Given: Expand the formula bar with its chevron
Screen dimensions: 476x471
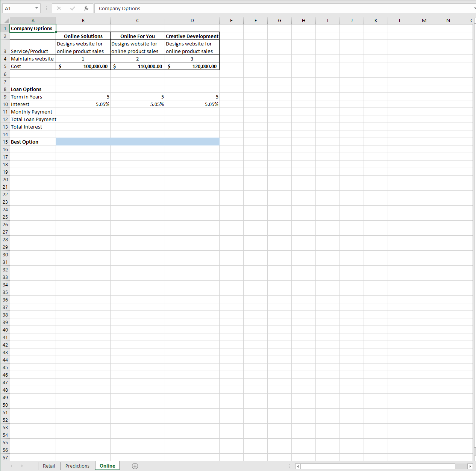Looking at the screenshot, I should click(x=474, y=8).
